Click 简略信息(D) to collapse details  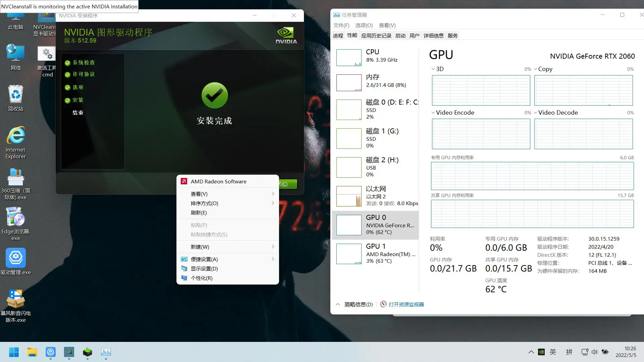(x=359, y=304)
